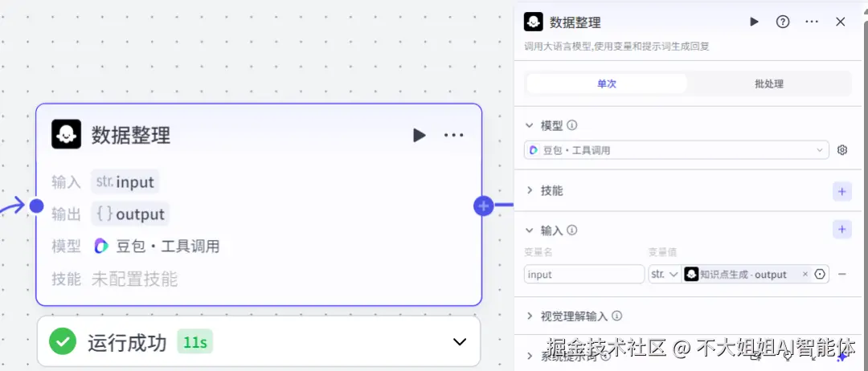Click the Doubao model icon on the node
868x371 pixels.
click(x=100, y=246)
